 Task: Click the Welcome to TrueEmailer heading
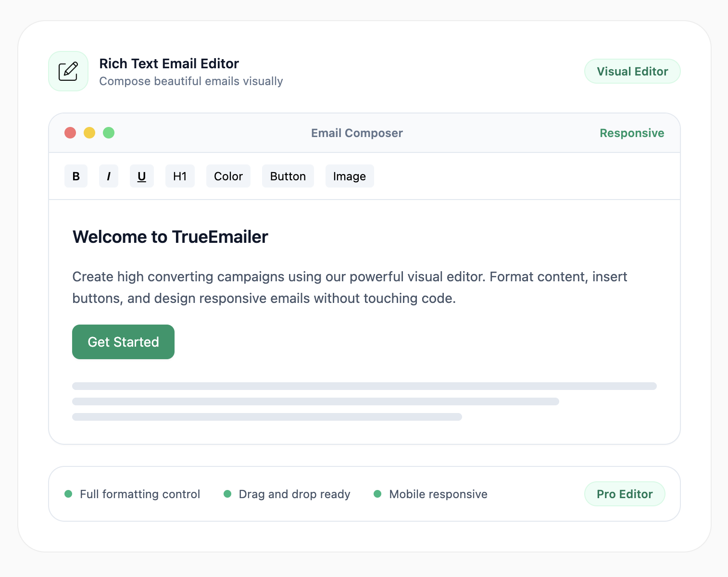point(170,237)
